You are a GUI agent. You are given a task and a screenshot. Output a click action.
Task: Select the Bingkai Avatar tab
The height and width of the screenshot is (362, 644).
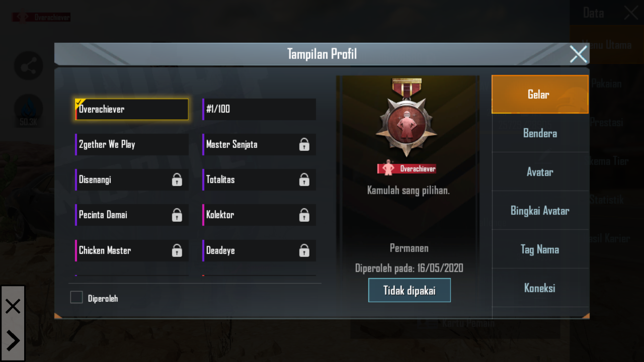pos(540,211)
